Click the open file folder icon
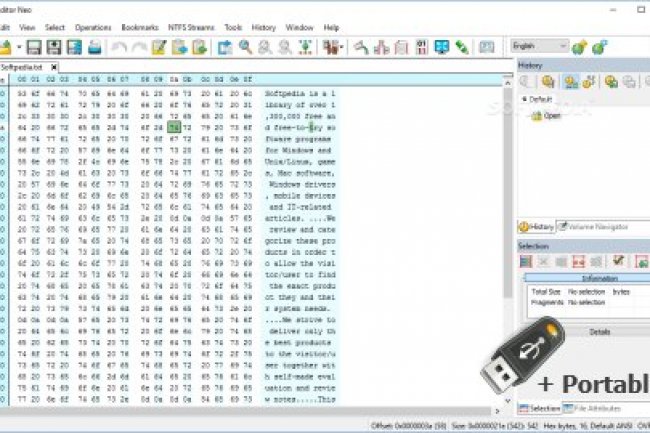The image size is (650, 433). pos(5,47)
